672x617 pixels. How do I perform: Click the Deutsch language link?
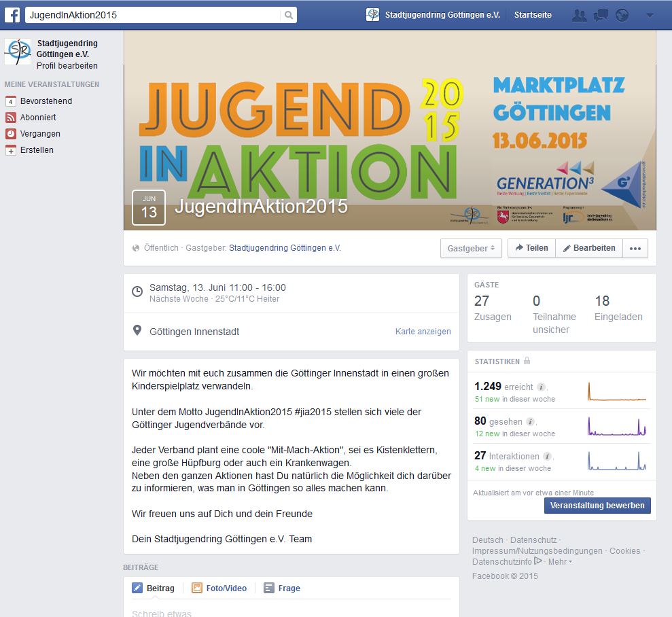[x=488, y=540]
